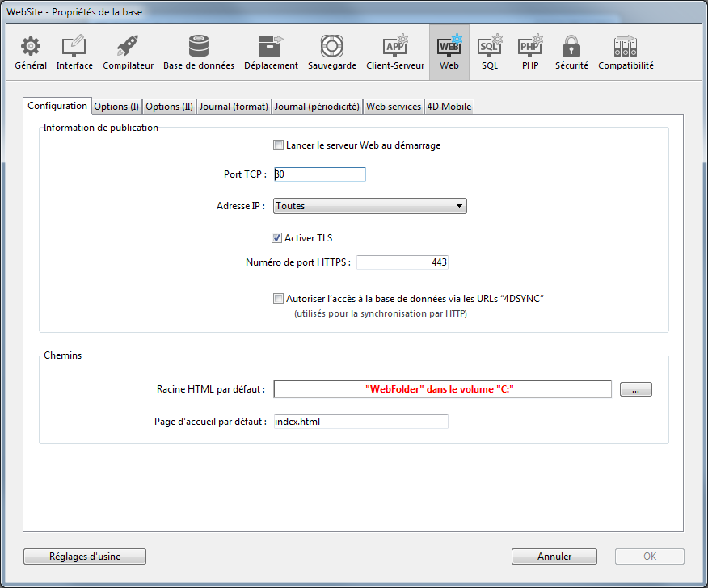
Task: Switch to the 4D Mobile tab
Action: (449, 107)
